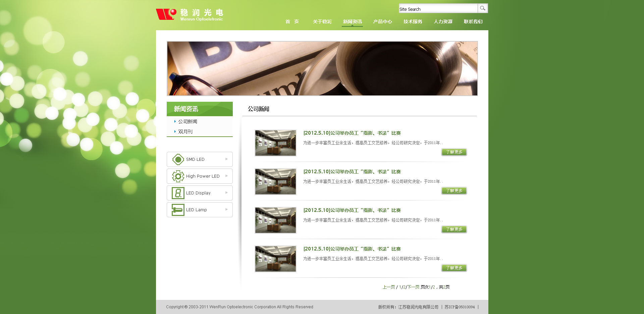
Task: Open the 产品中心 menu item
Action: click(x=382, y=21)
